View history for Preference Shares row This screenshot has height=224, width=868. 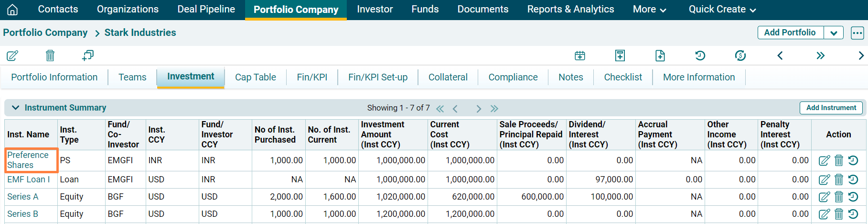(x=853, y=160)
